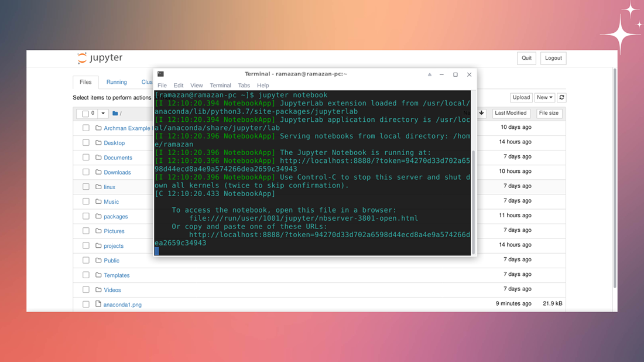Click the terminal keep-above arrow icon

(x=430, y=74)
